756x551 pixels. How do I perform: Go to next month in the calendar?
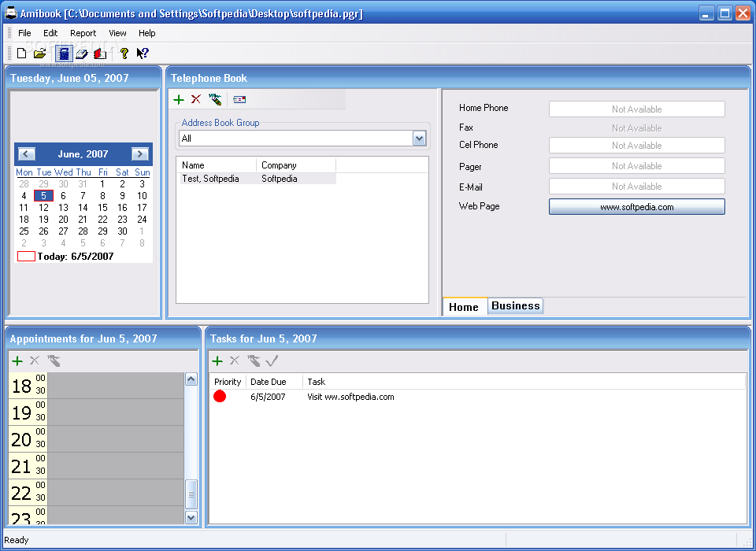[x=140, y=154]
